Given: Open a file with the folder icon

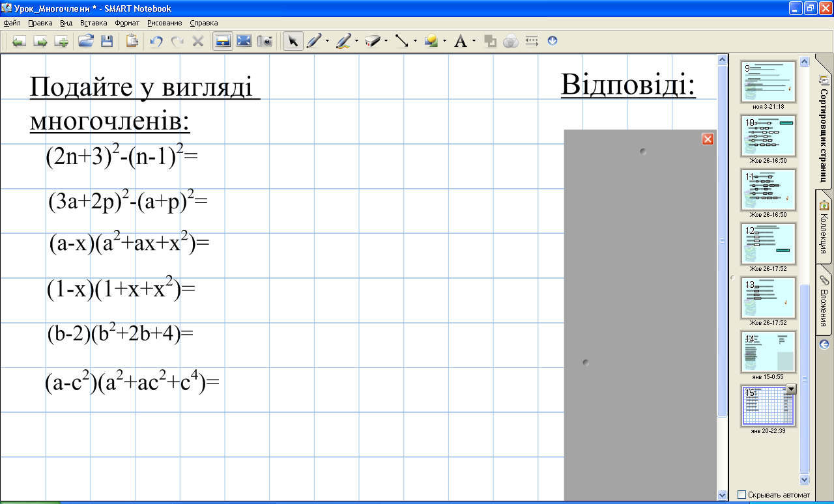Looking at the screenshot, I should (86, 42).
